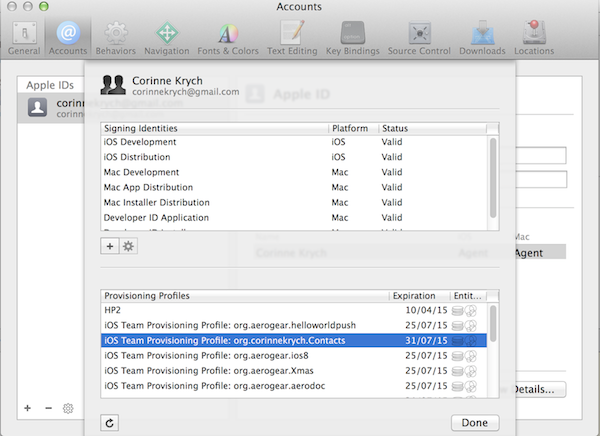
Task: Select the HP2 provisioning profile
Action: 294,310
